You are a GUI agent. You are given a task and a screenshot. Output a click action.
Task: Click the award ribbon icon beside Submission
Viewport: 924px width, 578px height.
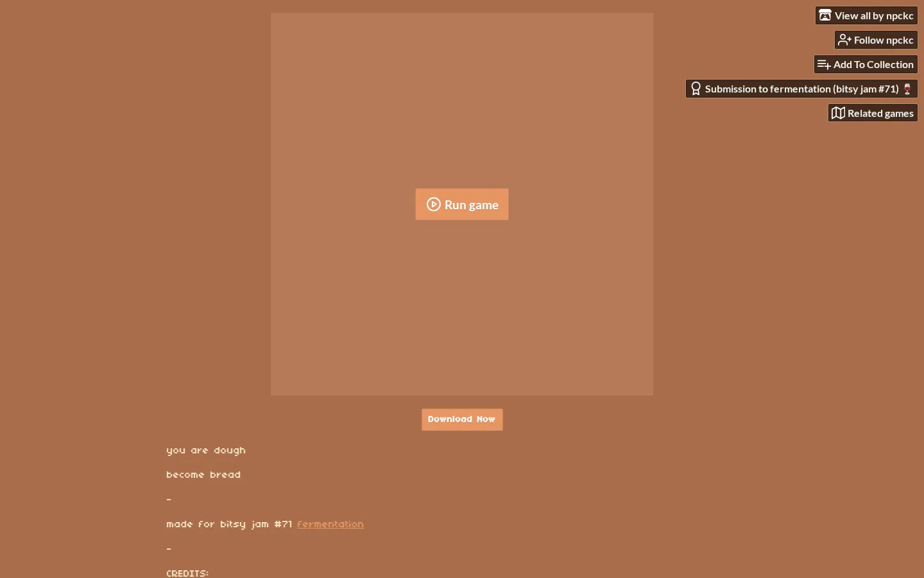tap(696, 89)
